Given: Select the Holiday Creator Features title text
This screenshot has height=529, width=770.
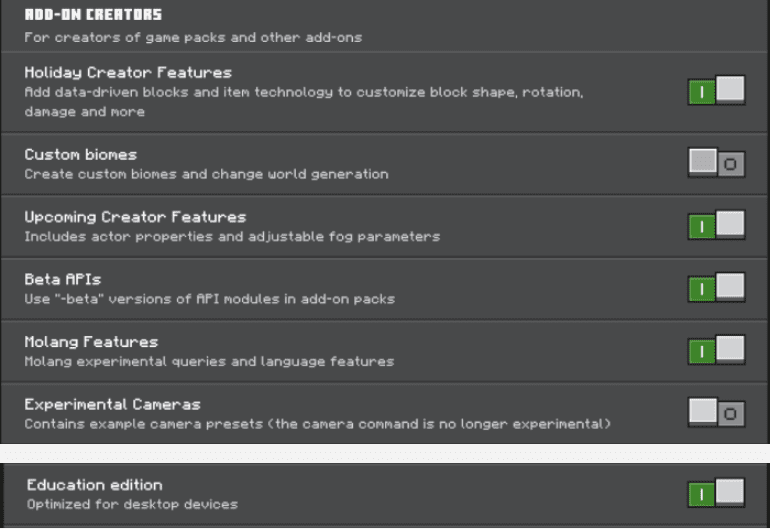Looking at the screenshot, I should pyautogui.click(x=128, y=73).
